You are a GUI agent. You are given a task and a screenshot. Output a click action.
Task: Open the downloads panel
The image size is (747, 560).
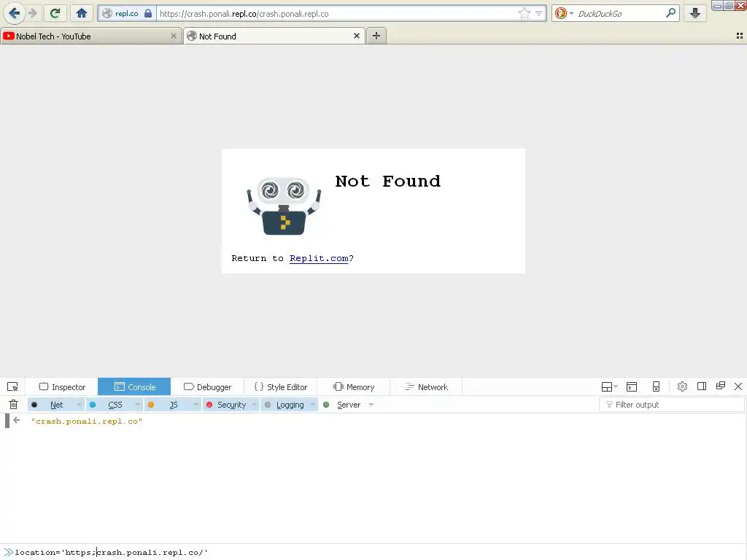[695, 13]
